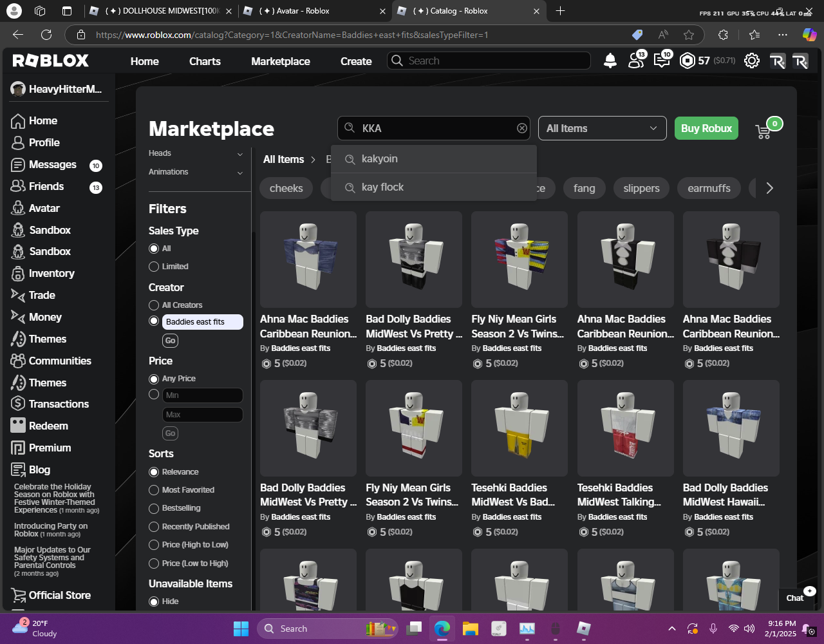Clear the marketplace search text
The image size is (824, 644).
pyautogui.click(x=521, y=128)
